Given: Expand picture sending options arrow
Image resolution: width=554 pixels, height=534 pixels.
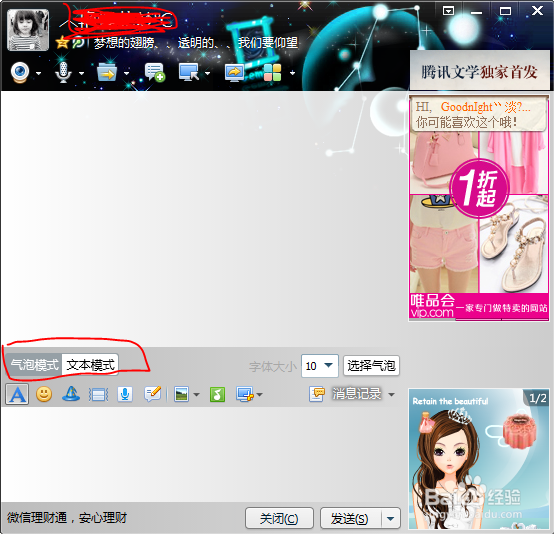Looking at the screenshot, I should [x=196, y=395].
